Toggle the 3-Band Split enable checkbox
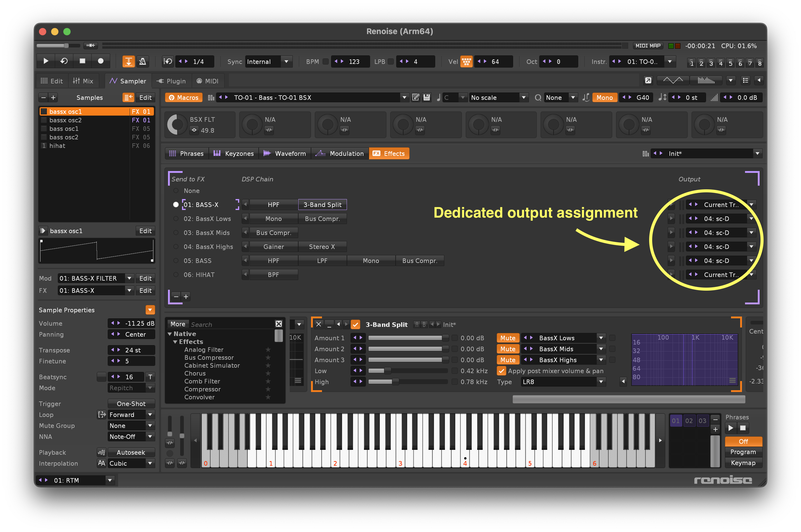The height and width of the screenshot is (532, 801). coord(355,324)
